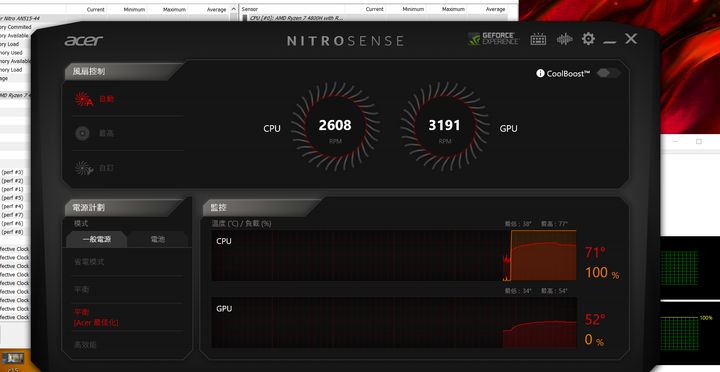Click the max fan speed icon
This screenshot has height=372, width=720.
pos(82,133)
